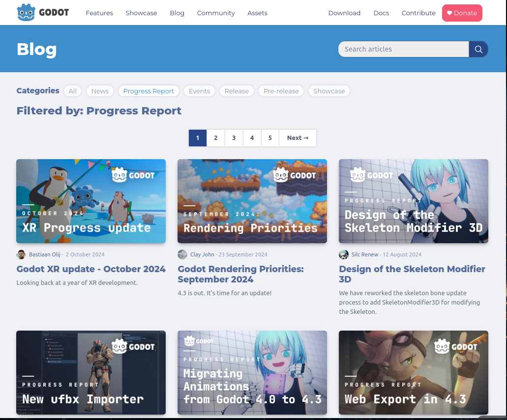The image size is (507, 420).
Task: Focus the Search articles field
Action: click(x=404, y=49)
